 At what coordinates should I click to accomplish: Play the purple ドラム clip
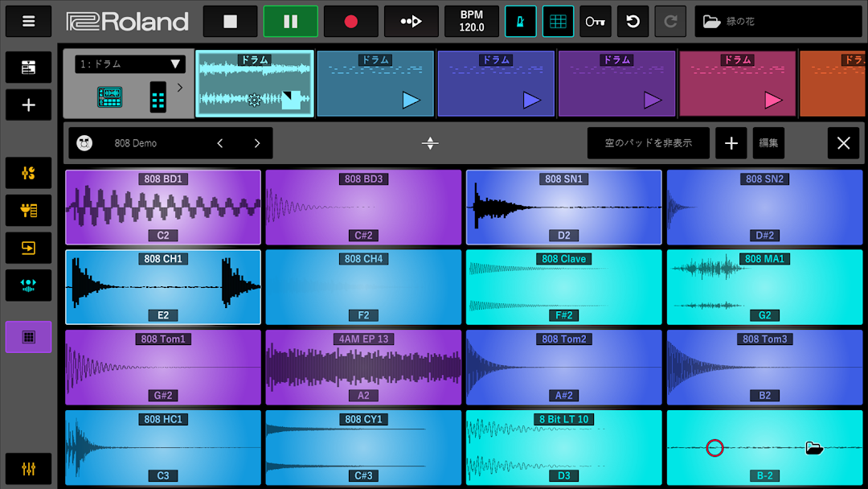tap(652, 101)
